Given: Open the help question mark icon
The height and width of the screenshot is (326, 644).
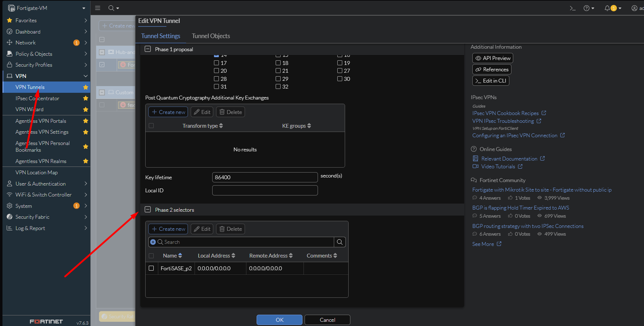Looking at the screenshot, I should point(587,8).
